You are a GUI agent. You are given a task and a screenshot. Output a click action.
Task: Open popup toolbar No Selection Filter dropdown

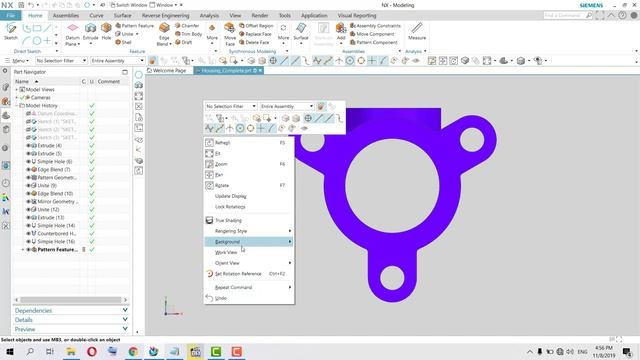pos(231,106)
